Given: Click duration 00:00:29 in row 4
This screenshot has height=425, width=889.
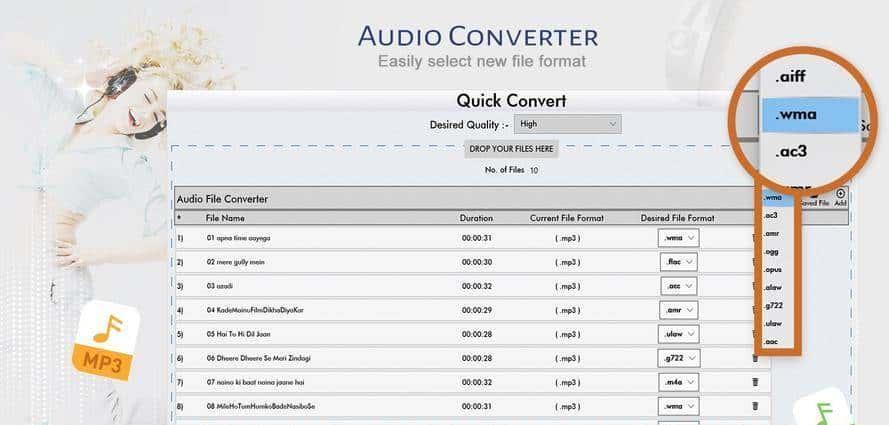Looking at the screenshot, I should [477, 311].
